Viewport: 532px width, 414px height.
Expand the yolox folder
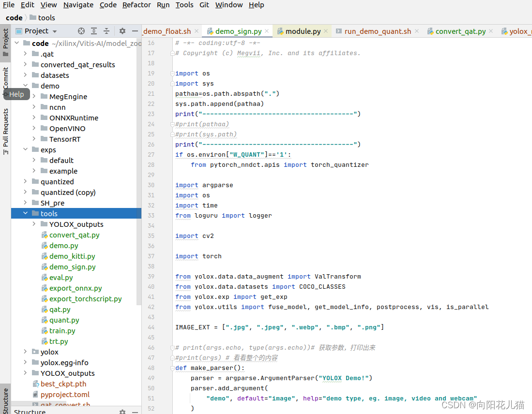tap(25, 352)
